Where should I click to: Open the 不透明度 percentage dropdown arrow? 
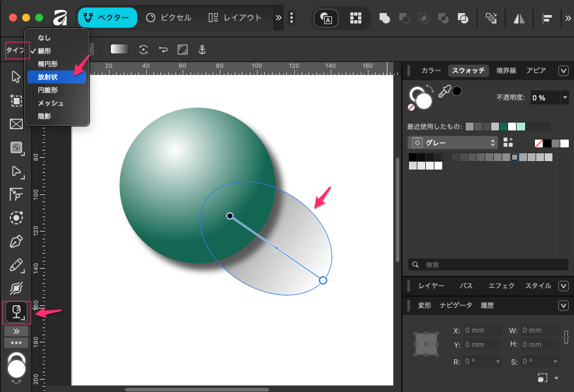(564, 97)
